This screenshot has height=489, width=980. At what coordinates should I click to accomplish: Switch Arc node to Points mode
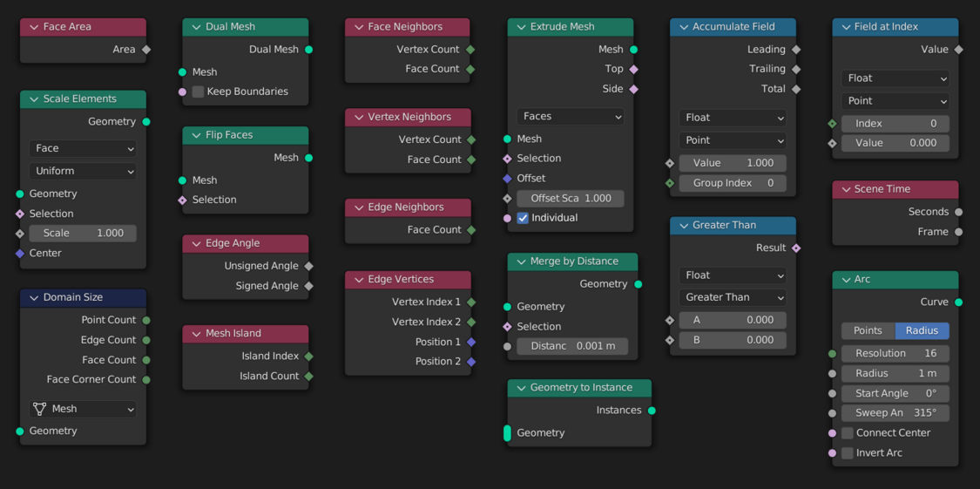pos(868,331)
